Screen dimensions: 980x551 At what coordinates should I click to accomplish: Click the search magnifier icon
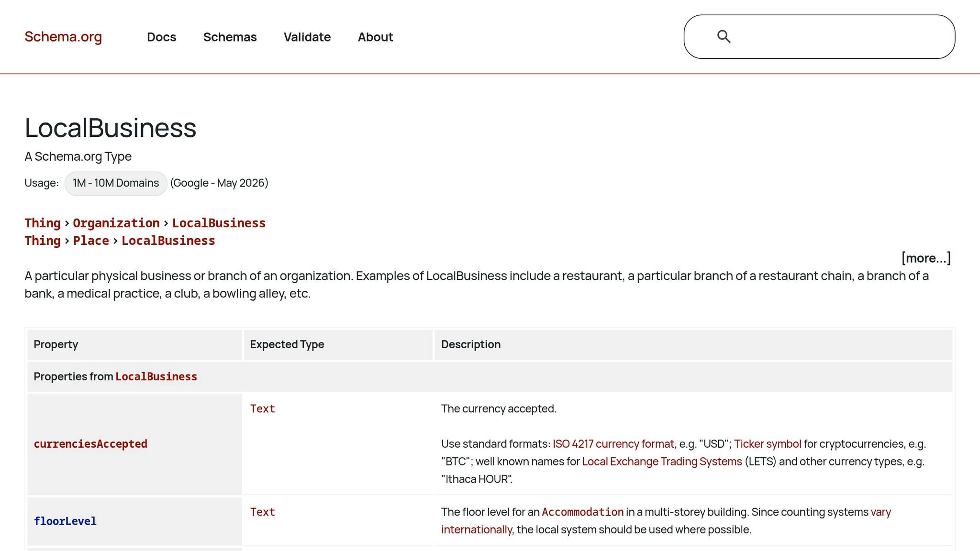pos(724,36)
